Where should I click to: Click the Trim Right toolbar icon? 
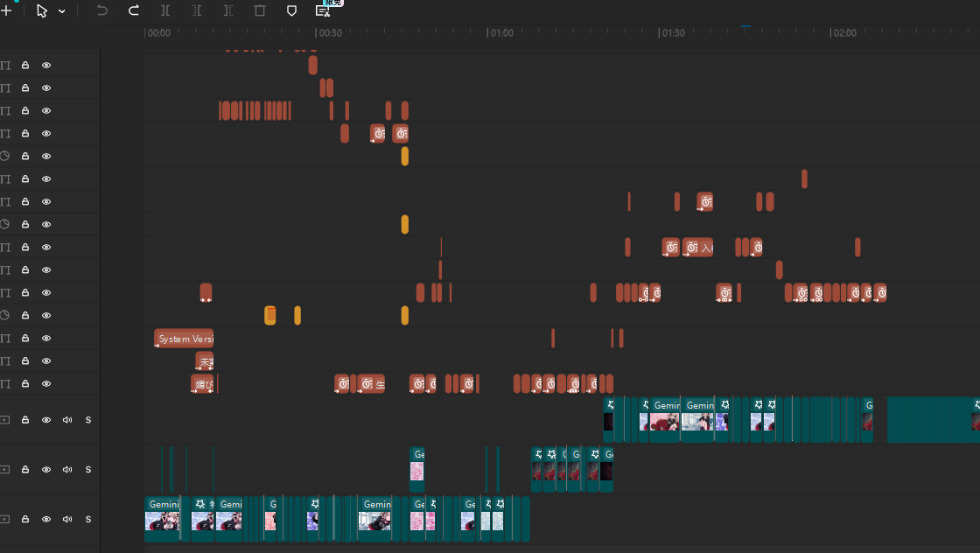[228, 10]
